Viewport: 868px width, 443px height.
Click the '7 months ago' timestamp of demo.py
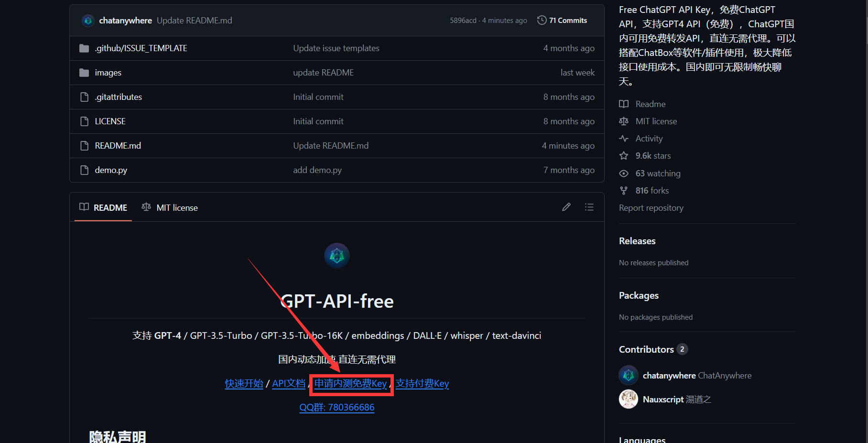coord(569,170)
